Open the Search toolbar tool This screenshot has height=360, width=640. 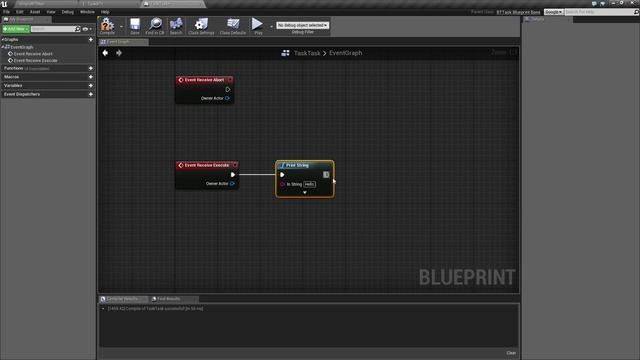(176, 26)
